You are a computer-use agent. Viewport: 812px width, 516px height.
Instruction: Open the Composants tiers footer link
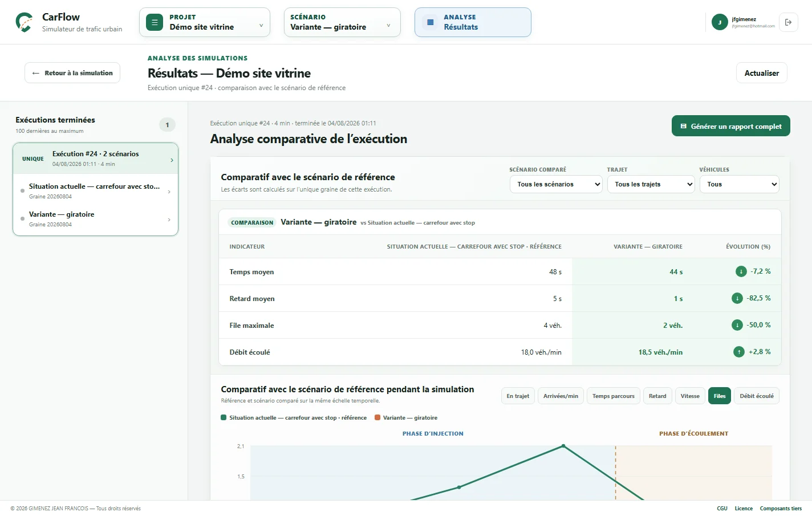(781, 508)
